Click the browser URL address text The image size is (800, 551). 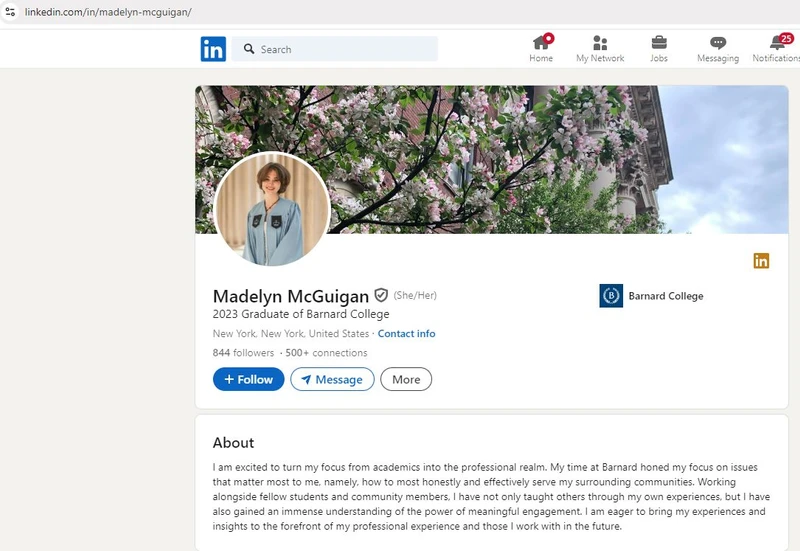click(x=108, y=12)
